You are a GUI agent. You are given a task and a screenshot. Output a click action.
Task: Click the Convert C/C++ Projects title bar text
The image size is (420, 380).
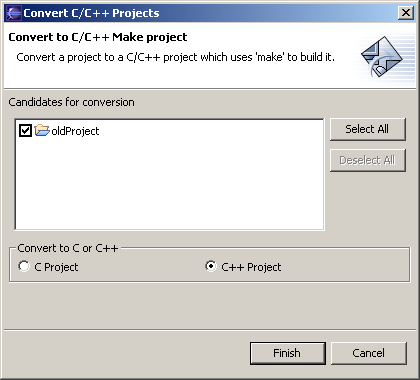[91, 13]
